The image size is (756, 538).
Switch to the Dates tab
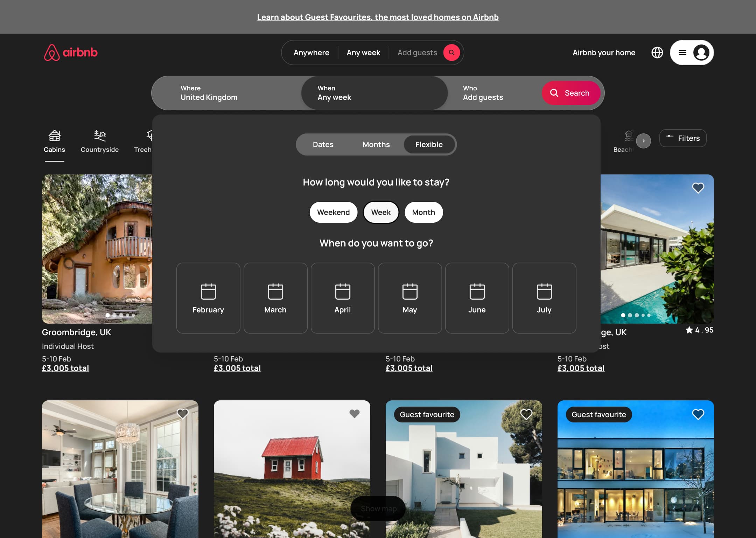[x=323, y=144]
